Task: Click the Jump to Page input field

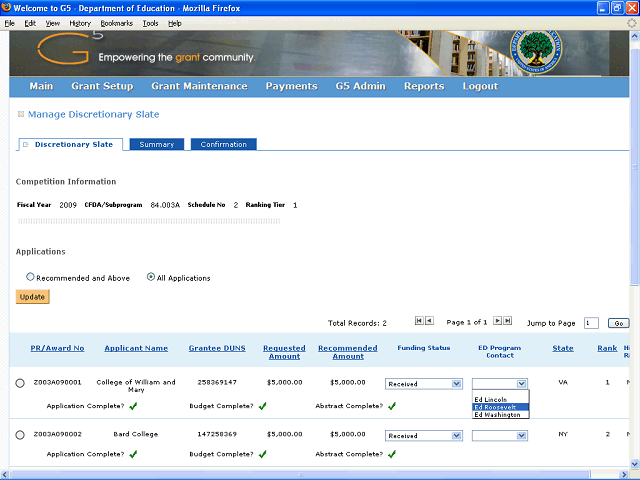Action: click(591, 323)
